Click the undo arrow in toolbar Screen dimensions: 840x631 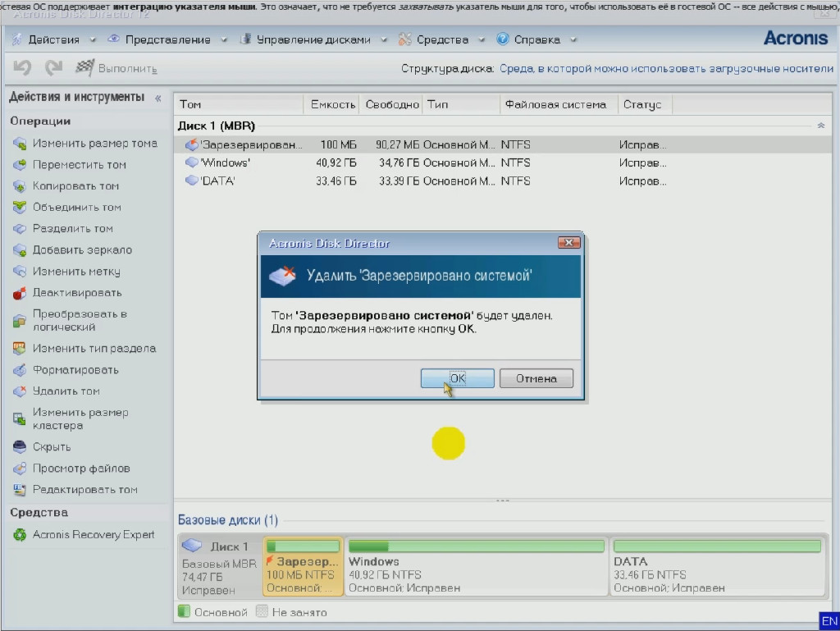[x=22, y=68]
